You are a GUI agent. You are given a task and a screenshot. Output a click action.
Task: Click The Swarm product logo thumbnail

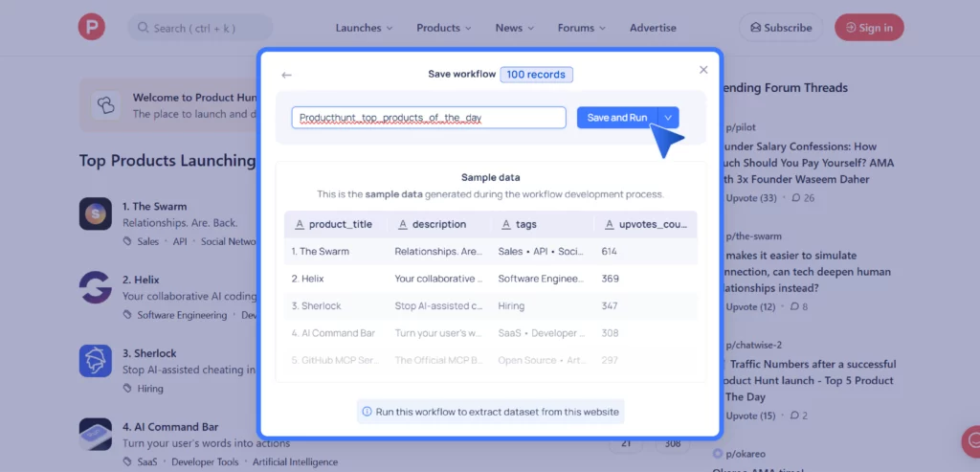pyautogui.click(x=96, y=214)
